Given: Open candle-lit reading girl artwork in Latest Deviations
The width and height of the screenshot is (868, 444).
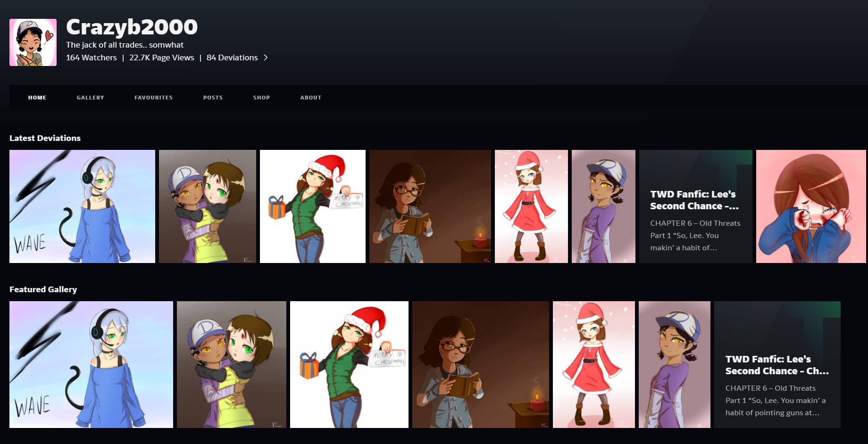Looking at the screenshot, I should pyautogui.click(x=430, y=206).
